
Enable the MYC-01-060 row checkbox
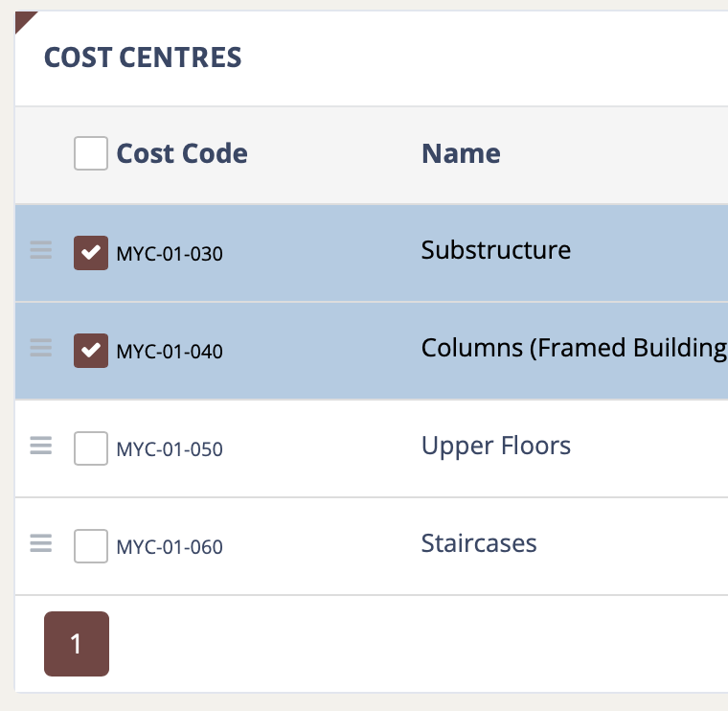91,546
